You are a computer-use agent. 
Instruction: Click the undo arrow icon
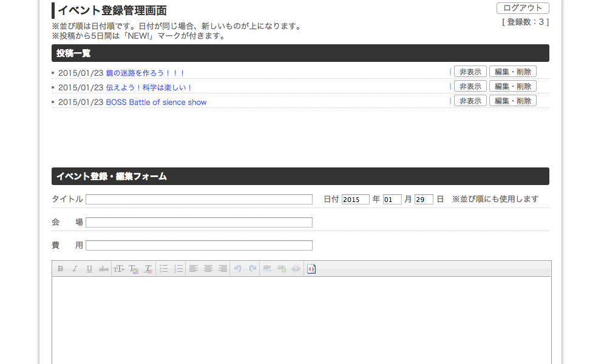[238, 269]
